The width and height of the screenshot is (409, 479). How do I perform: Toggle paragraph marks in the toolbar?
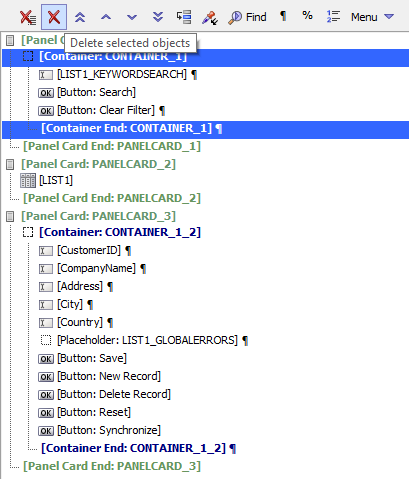tap(283, 16)
